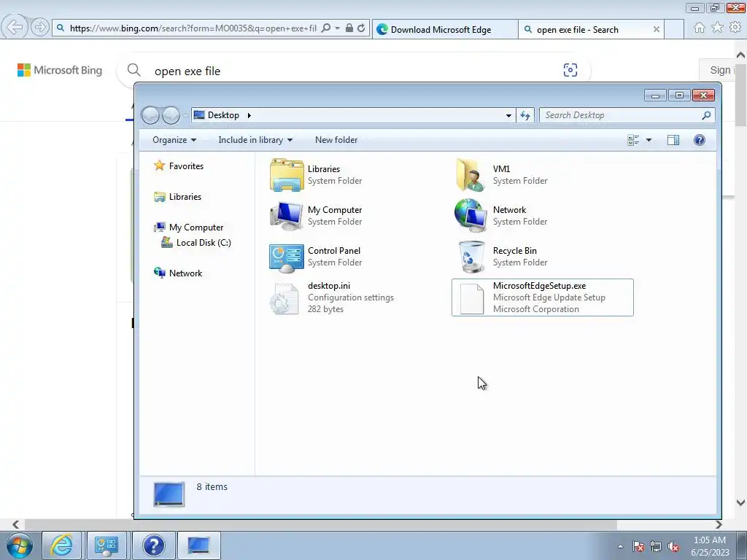The image size is (747, 560).
Task: Click the IE vertical scrollbar down arrow
Action: (x=741, y=502)
